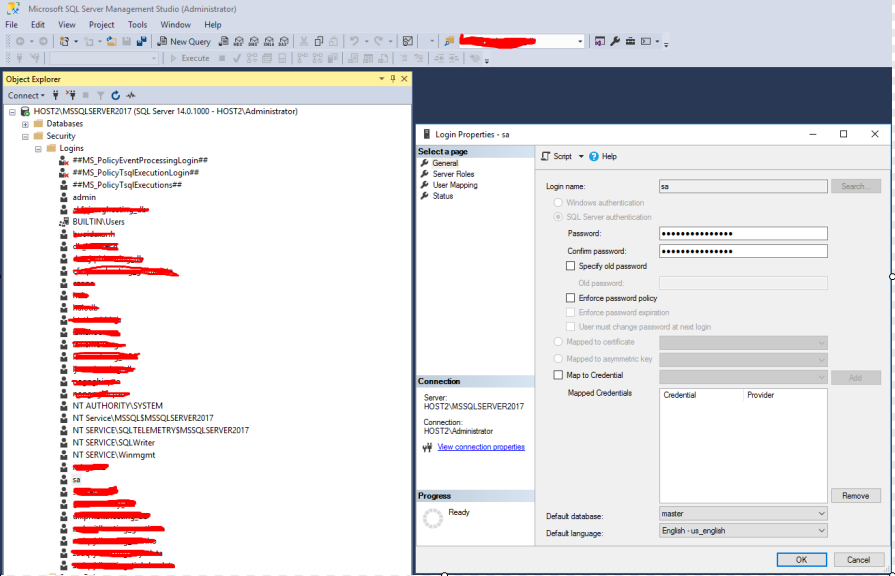The width and height of the screenshot is (895, 576).
Task: Collapse the Logins folder in Object Explorer
Action: pyautogui.click(x=38, y=148)
